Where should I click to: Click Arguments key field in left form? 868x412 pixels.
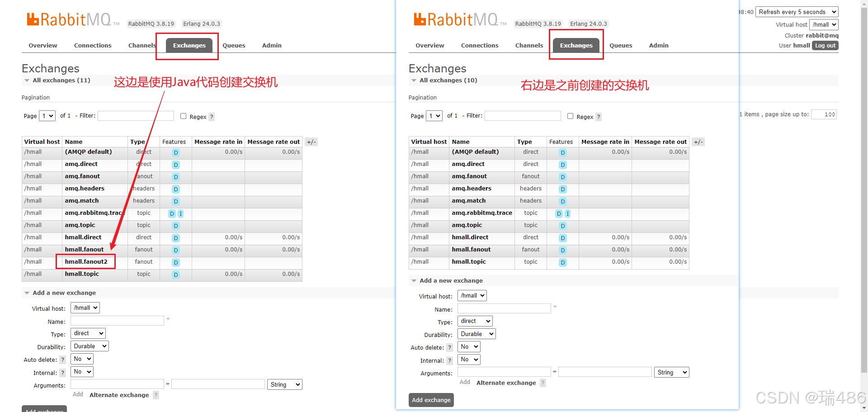pyautogui.click(x=117, y=384)
